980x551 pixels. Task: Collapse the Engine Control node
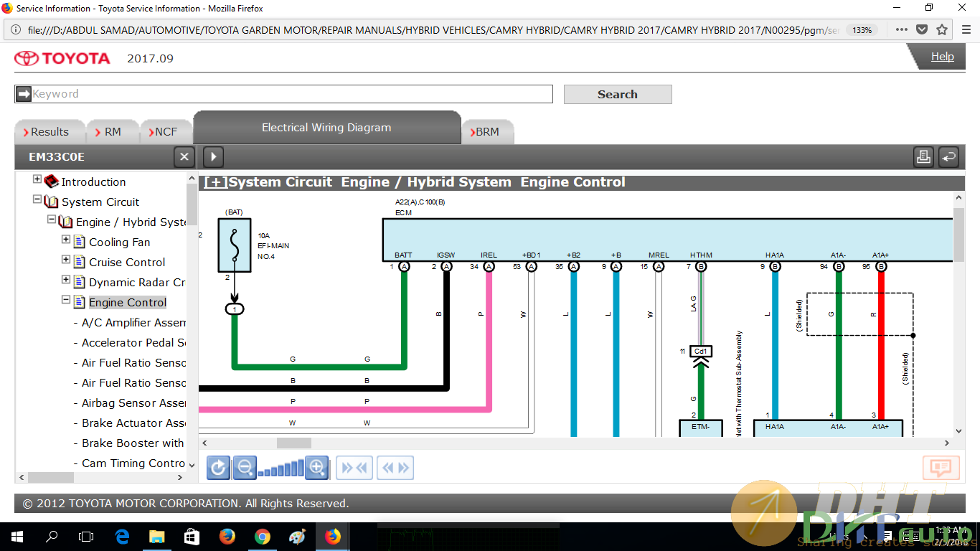pyautogui.click(x=66, y=300)
